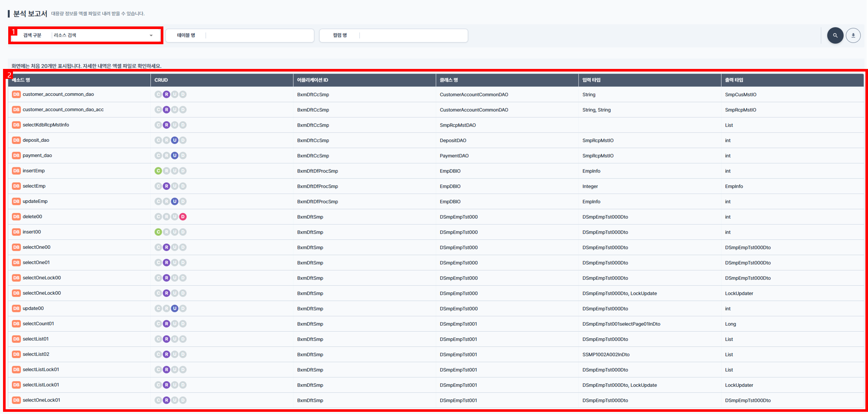Click the blue U badge in update00 row
Viewport: 868px width, 414px height.
point(175,308)
